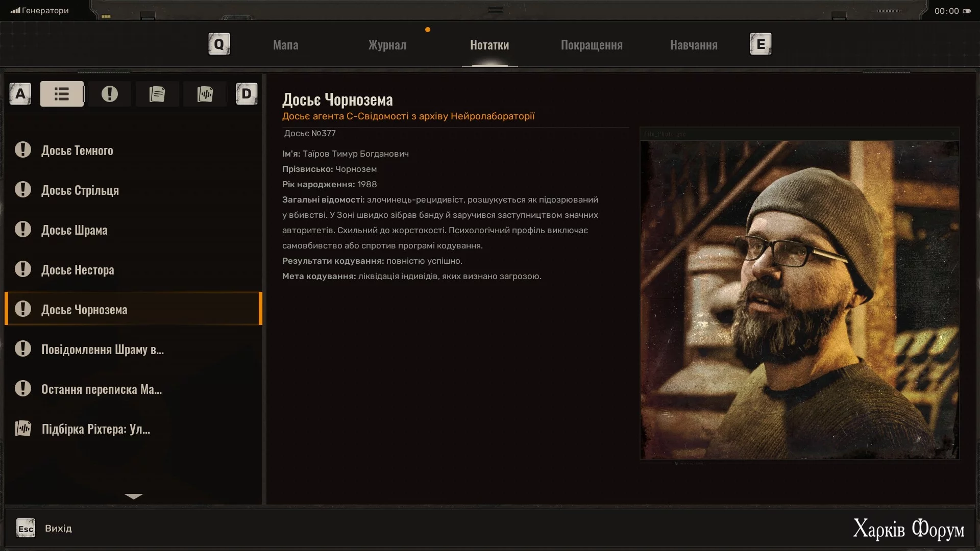The width and height of the screenshot is (980, 551).
Task: Open the Досьє Нестора note
Action: (133, 269)
